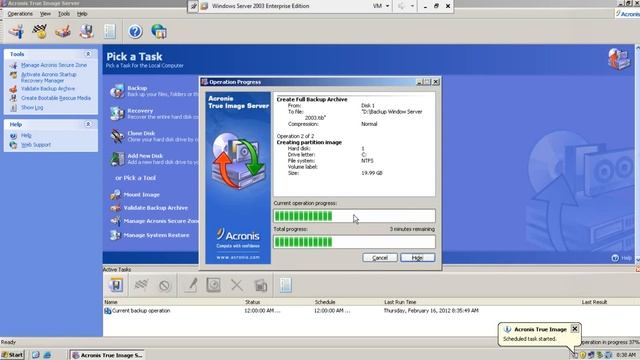Click the backup wizard icon in top toolbar
The image size is (640, 360).
point(16,31)
